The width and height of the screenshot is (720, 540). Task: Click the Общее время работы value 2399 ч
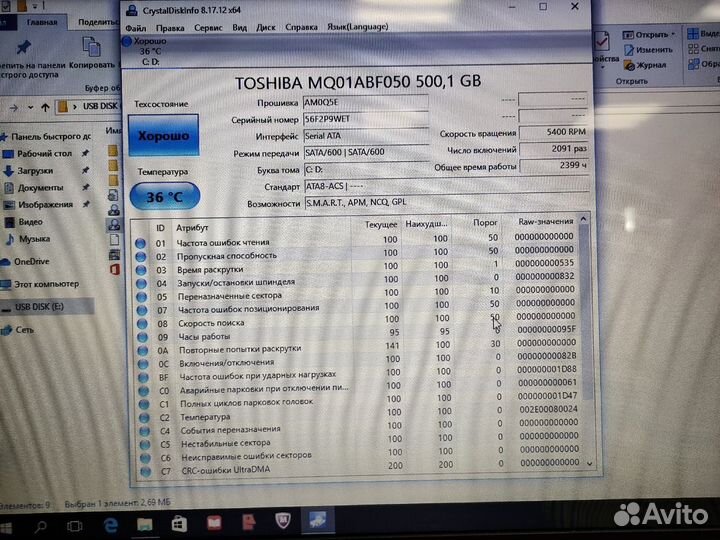(x=554, y=165)
